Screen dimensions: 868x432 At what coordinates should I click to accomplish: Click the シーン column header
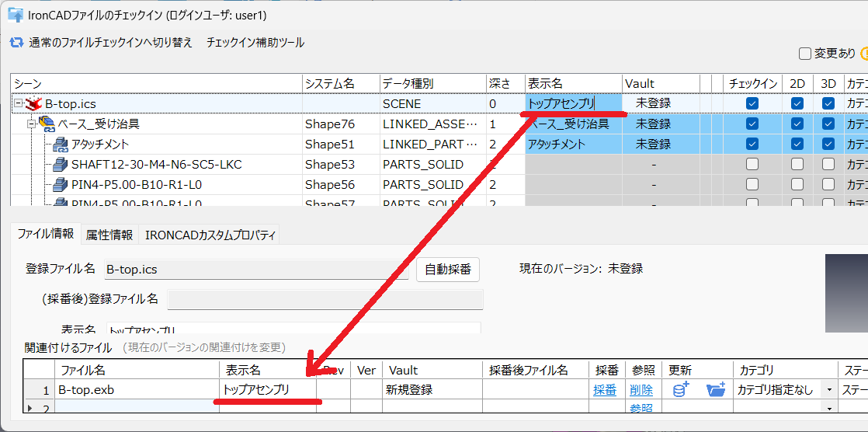tap(156, 84)
